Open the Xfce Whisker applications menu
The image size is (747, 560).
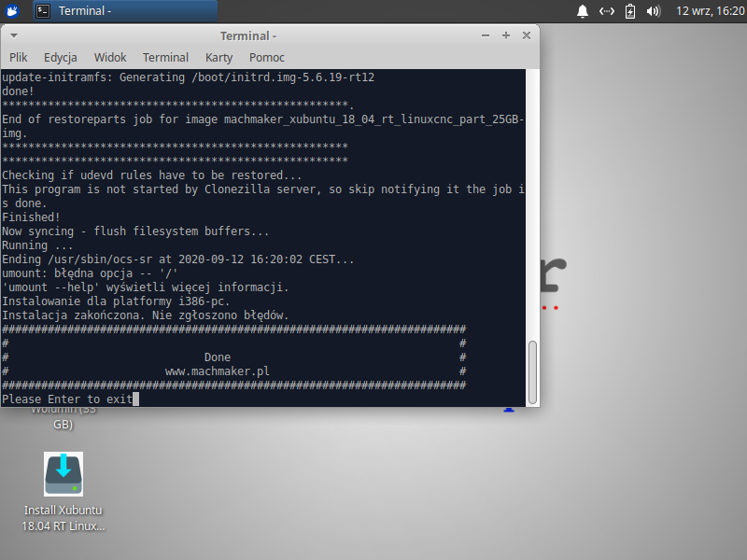[x=12, y=11]
